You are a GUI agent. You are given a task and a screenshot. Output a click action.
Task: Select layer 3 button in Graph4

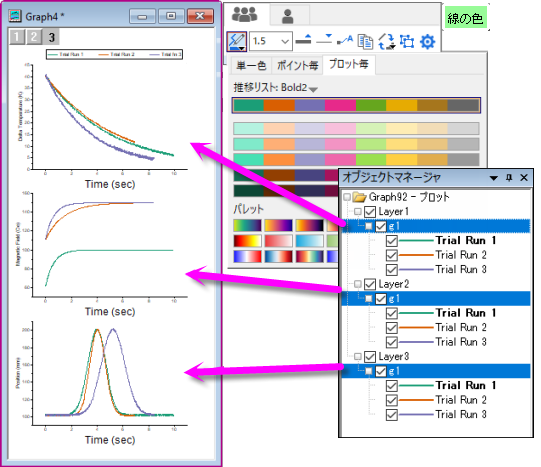pyautogui.click(x=51, y=37)
